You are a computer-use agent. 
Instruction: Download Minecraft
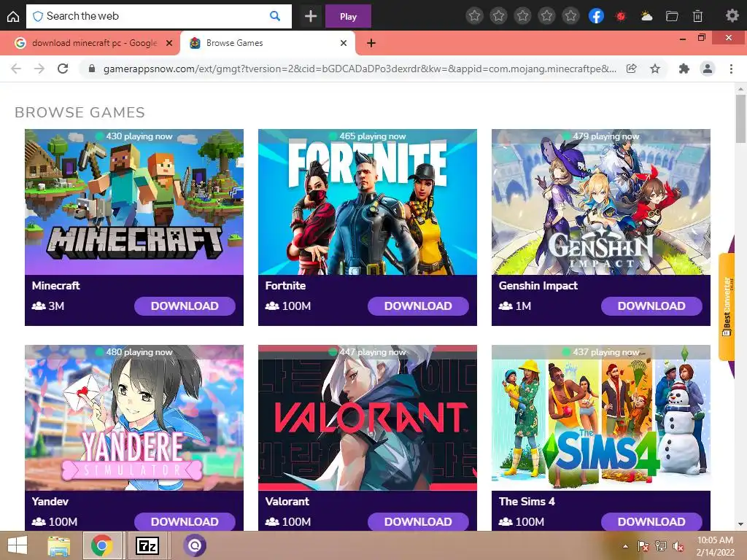click(185, 306)
